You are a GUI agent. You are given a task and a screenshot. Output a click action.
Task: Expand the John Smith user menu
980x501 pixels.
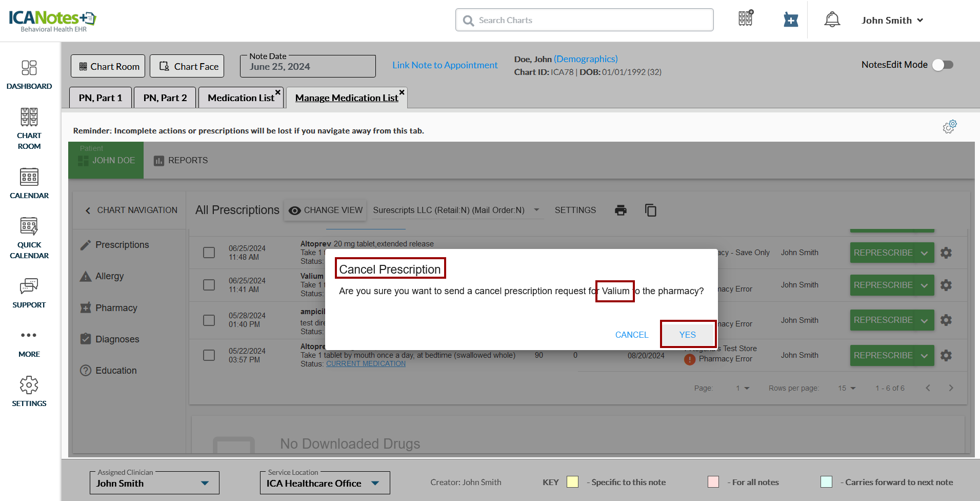click(x=892, y=21)
